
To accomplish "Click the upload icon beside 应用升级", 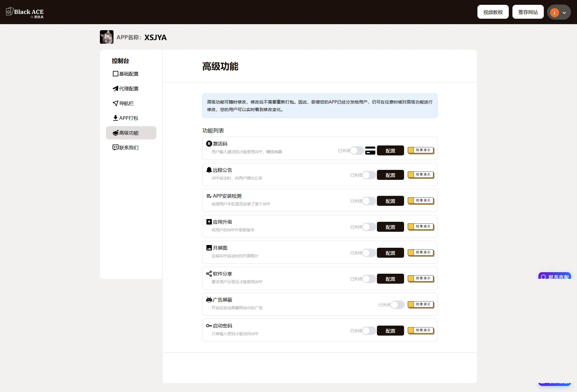I will coord(209,222).
